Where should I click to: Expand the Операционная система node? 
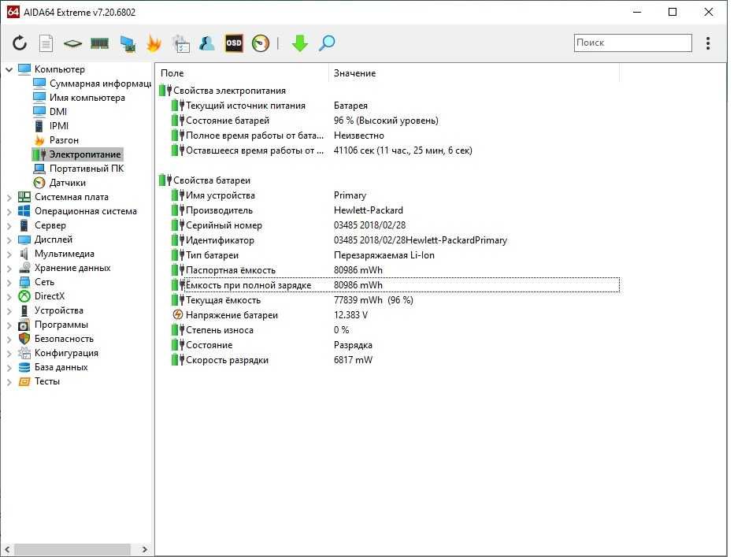click(9, 211)
